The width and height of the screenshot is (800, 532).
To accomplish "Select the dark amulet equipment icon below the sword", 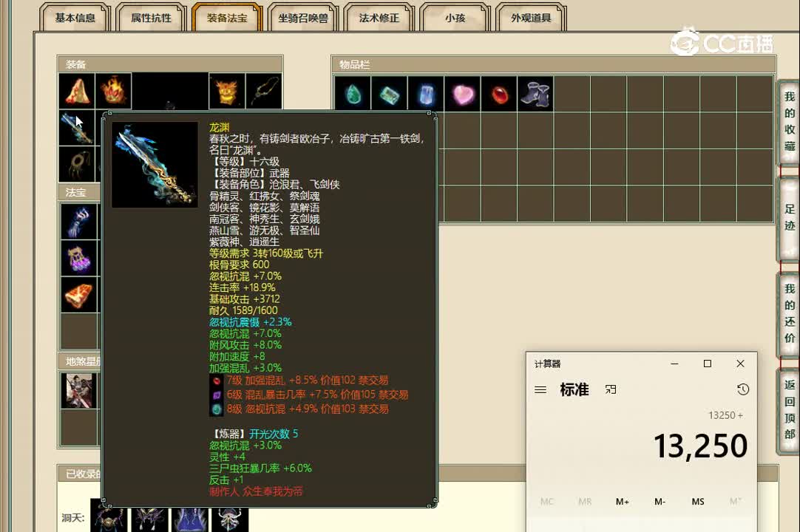I will tap(77, 164).
